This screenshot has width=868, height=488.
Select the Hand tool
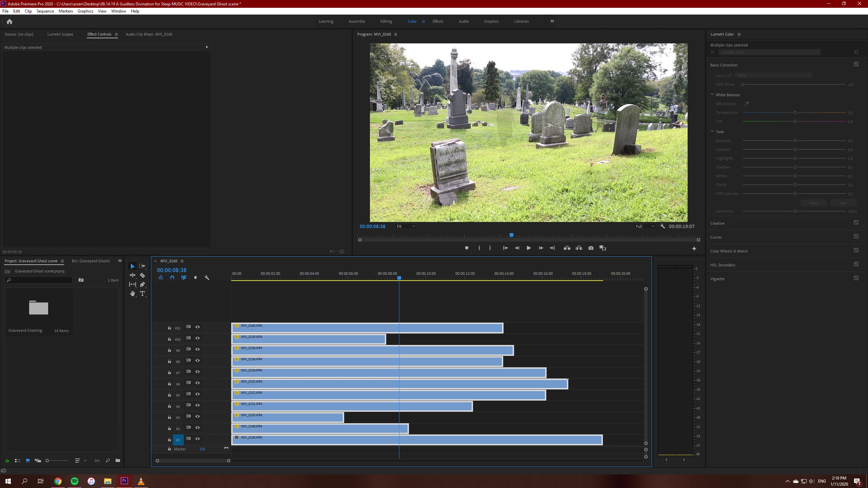coord(133,294)
